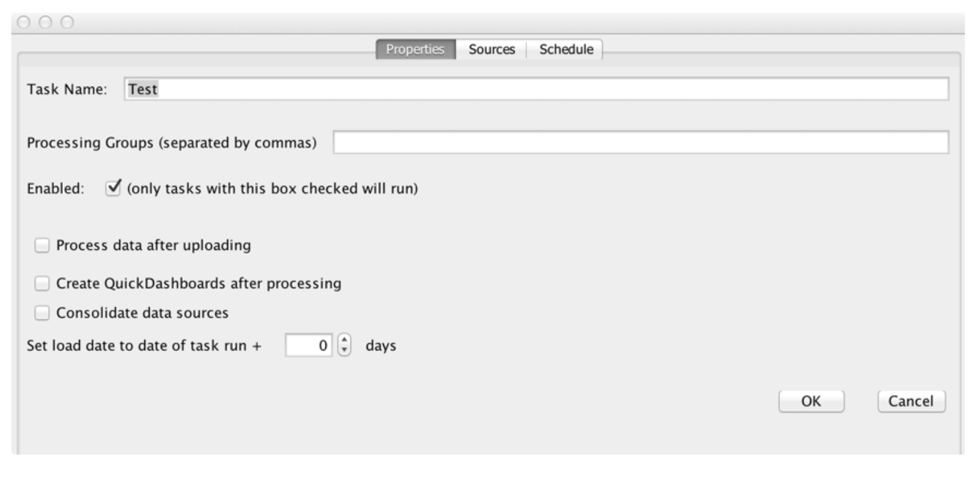Switch to the Schedule tab

point(565,50)
